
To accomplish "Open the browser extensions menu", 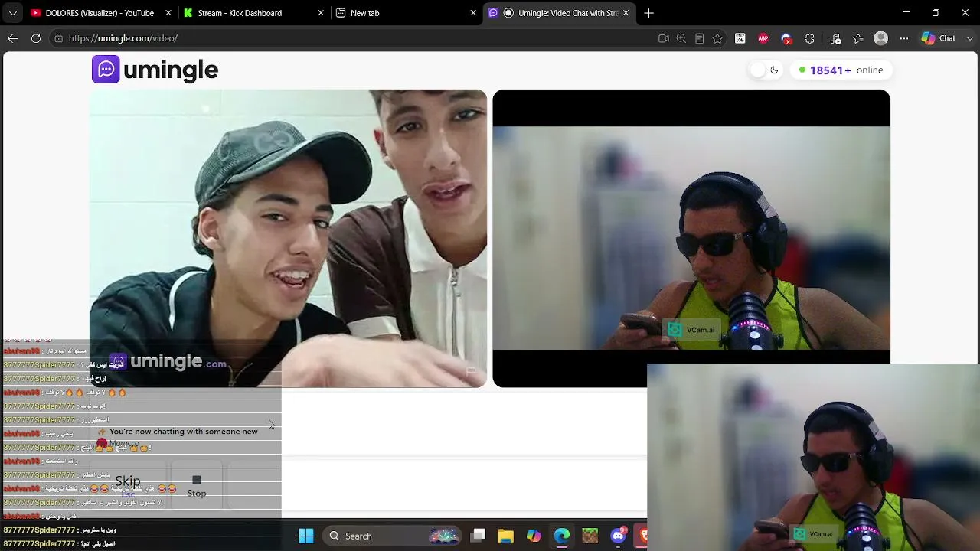I will coord(810,38).
